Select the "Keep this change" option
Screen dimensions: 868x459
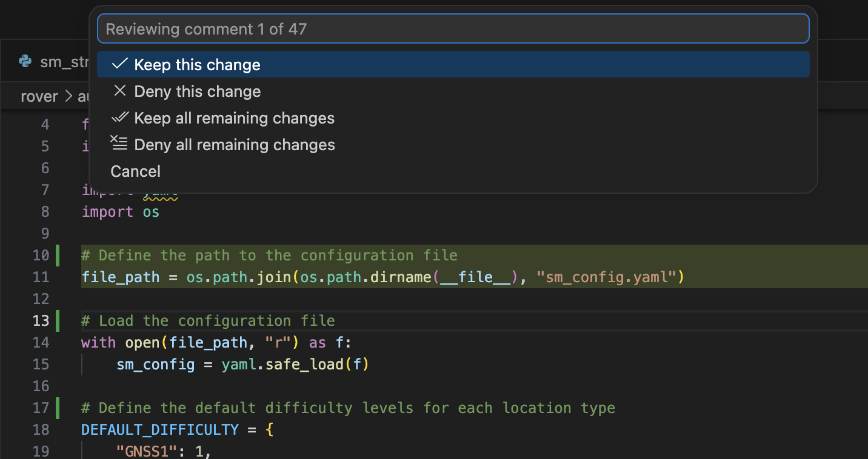click(x=197, y=65)
